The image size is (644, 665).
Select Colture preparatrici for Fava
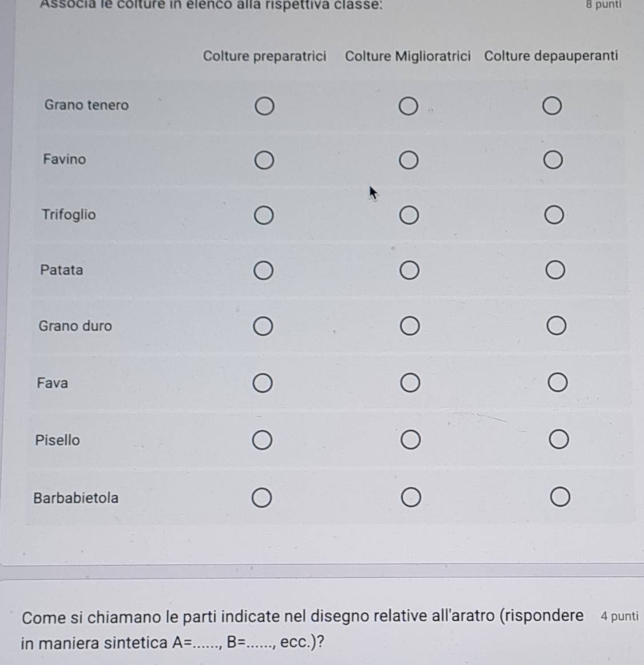(x=263, y=383)
